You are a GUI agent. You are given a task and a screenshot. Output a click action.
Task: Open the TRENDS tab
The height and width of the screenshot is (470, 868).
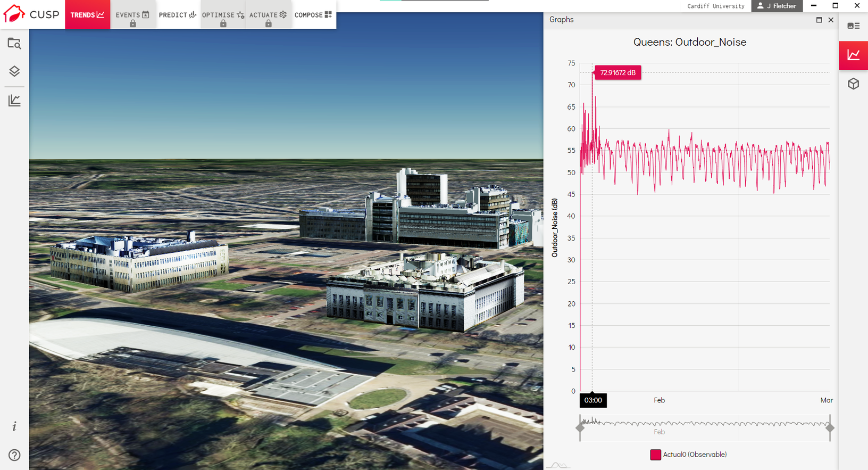(x=88, y=14)
